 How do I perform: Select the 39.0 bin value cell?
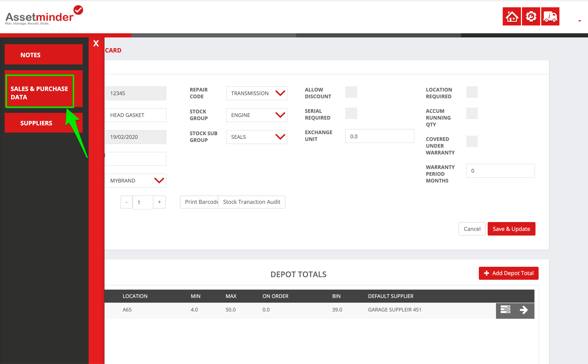click(337, 310)
